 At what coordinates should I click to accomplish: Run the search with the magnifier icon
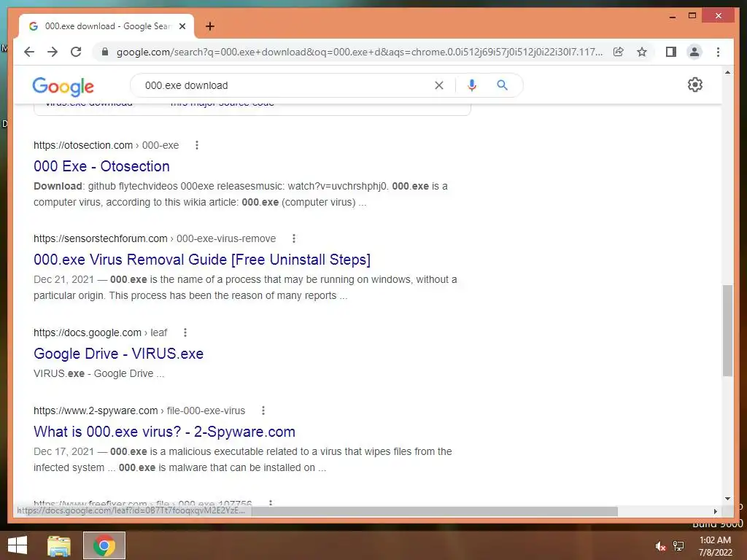[502, 85]
